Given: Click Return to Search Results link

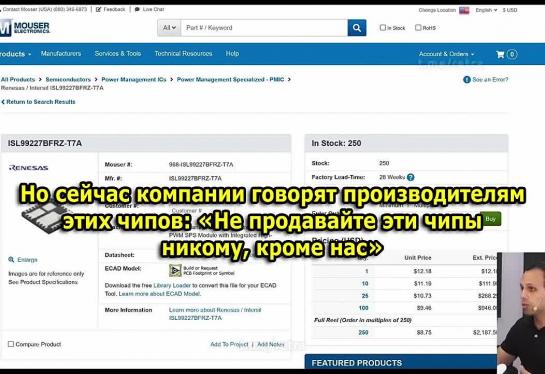Looking at the screenshot, I should (x=38, y=102).
